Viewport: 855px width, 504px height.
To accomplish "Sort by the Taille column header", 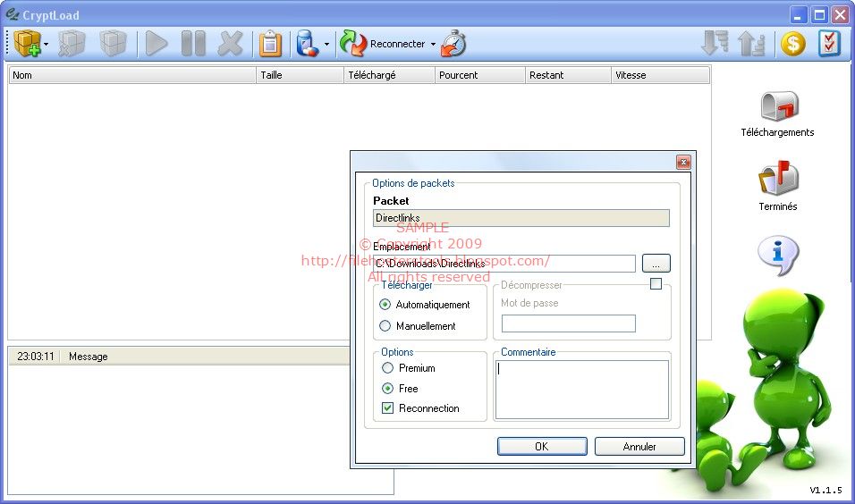I will tap(300, 75).
